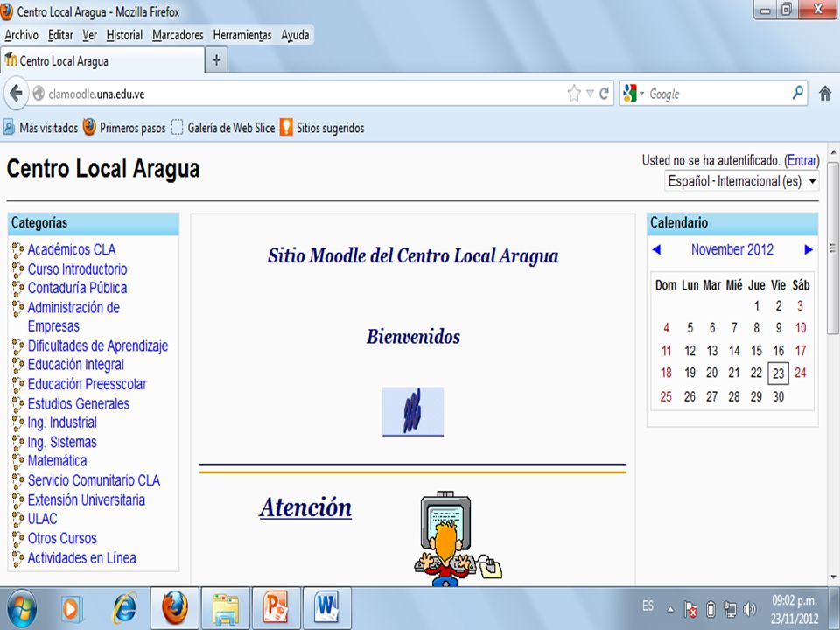
Task: Launch Windows Media Player from the taskbar
Action: coord(71,609)
